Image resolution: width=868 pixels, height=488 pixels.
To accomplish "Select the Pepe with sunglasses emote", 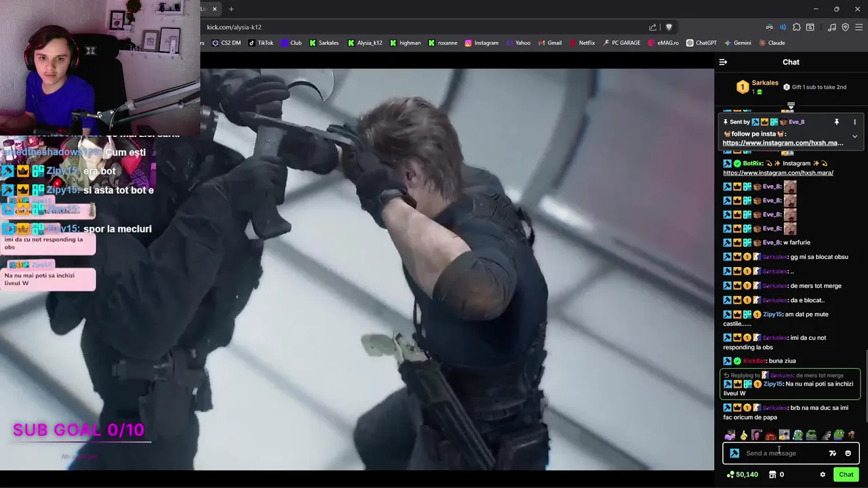I will tap(811, 435).
